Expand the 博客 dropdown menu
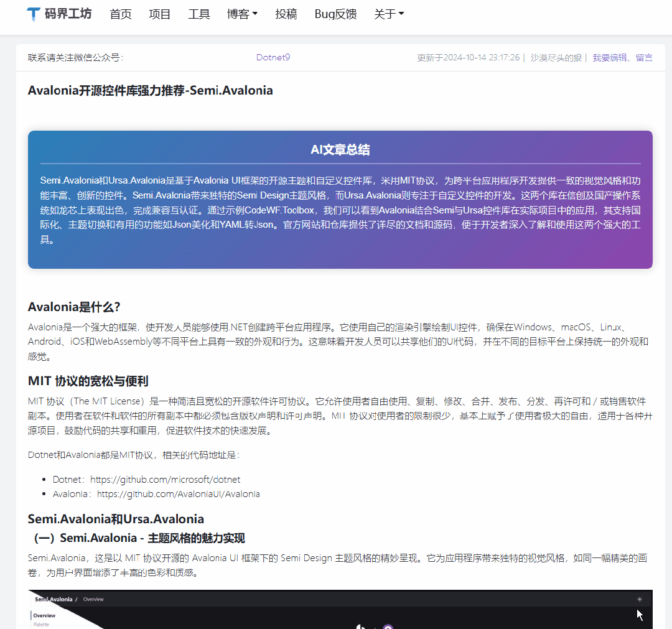This screenshot has width=672, height=629. [x=242, y=14]
